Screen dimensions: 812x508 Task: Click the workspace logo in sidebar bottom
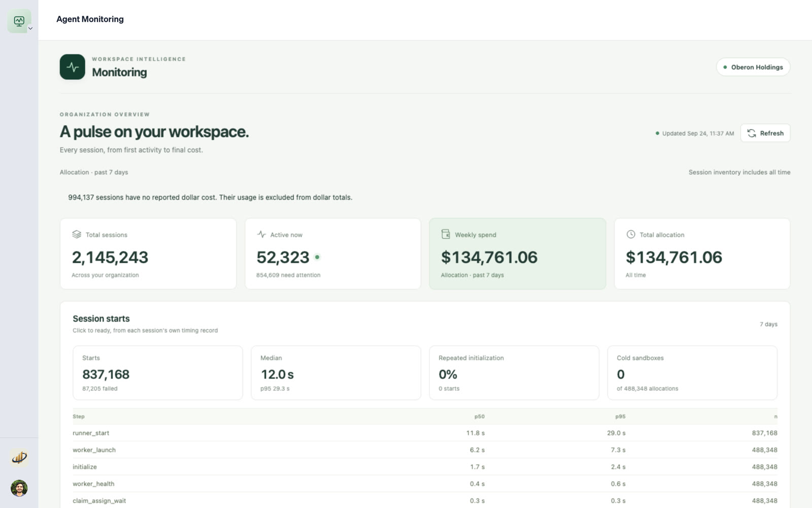point(19,458)
